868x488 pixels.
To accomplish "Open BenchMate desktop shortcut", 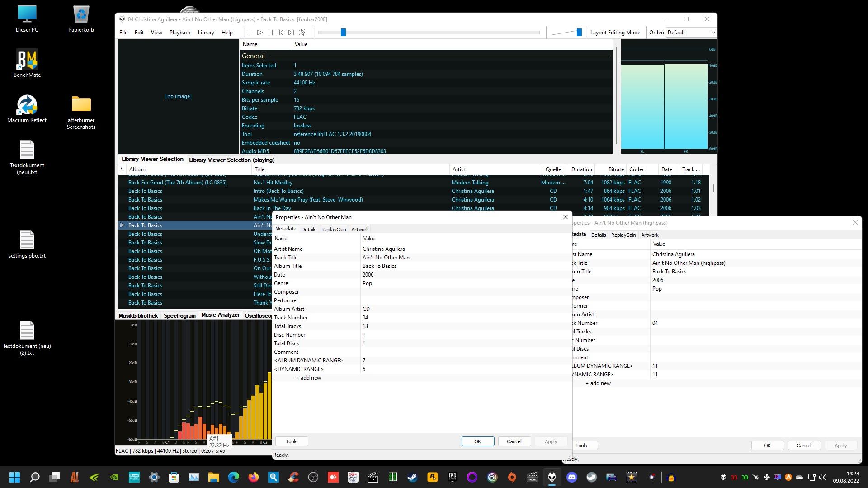I will (x=27, y=64).
